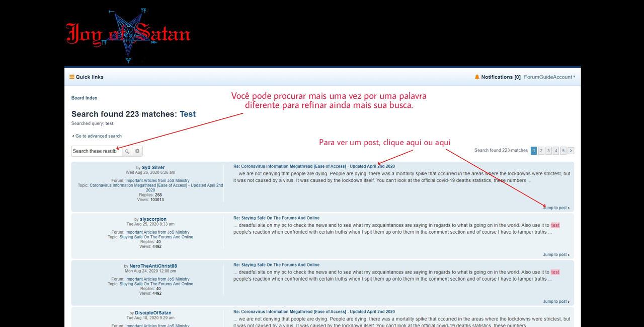The height and width of the screenshot is (327, 644).
Task: Open forum link in Syd Silver's result
Action: pyautogui.click(x=157, y=180)
